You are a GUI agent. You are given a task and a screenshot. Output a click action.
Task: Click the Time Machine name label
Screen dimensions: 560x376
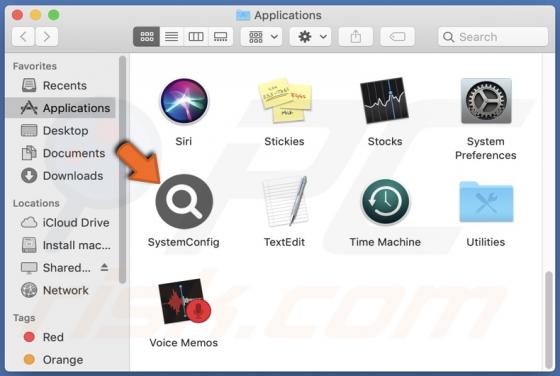pos(385,242)
